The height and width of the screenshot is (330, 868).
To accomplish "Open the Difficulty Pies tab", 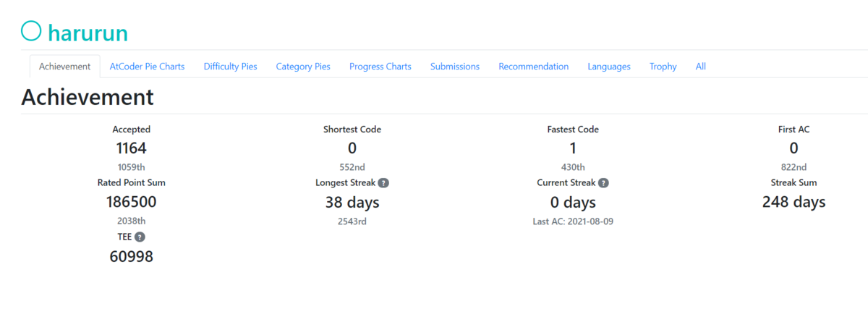I will point(230,66).
